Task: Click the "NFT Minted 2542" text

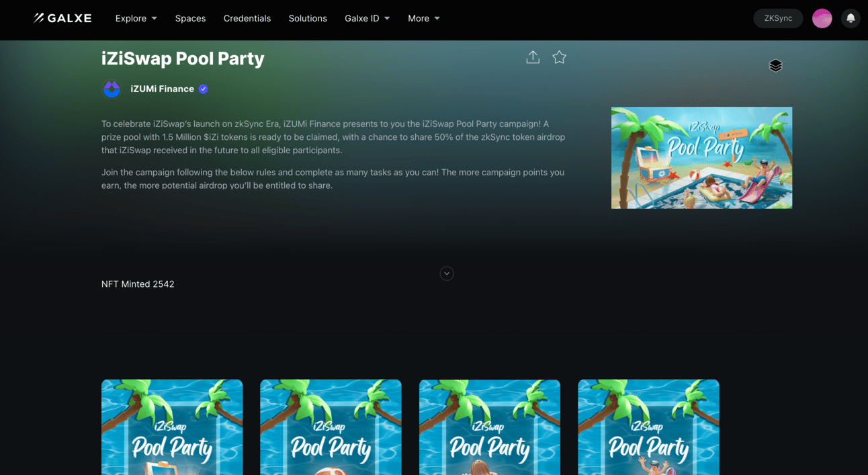Action: [x=138, y=284]
